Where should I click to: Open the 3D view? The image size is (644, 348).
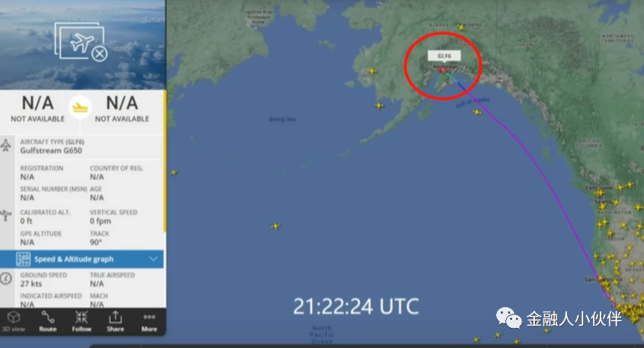click(x=13, y=321)
